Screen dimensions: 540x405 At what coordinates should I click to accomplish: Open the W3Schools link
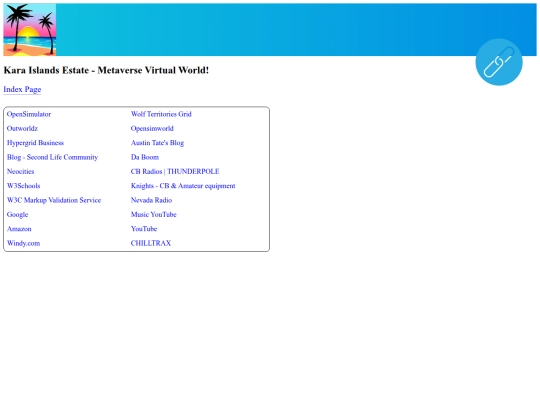pos(23,186)
